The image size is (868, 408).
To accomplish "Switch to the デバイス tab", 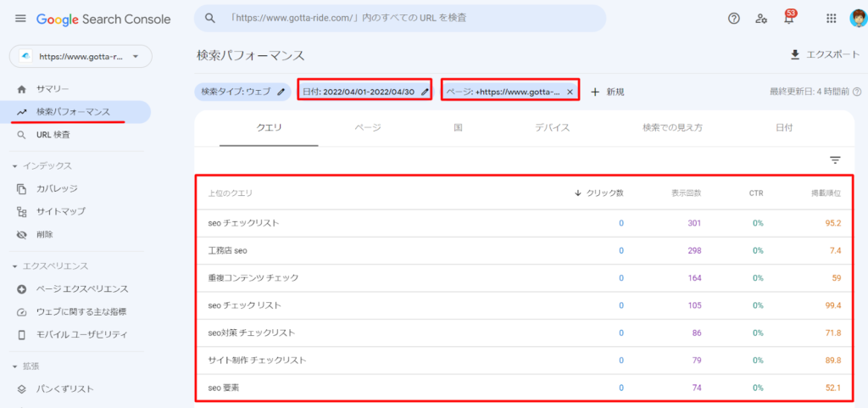I will [552, 127].
